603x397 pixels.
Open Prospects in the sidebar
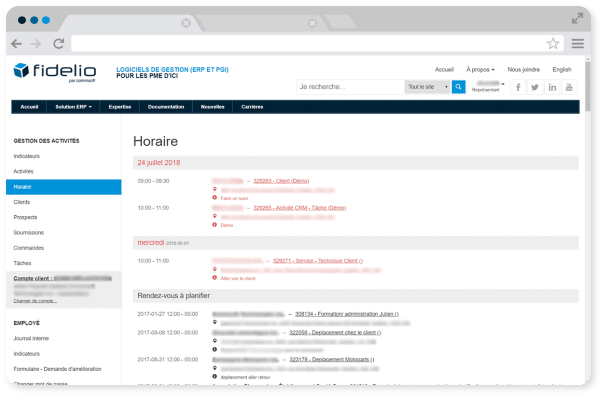tap(25, 217)
